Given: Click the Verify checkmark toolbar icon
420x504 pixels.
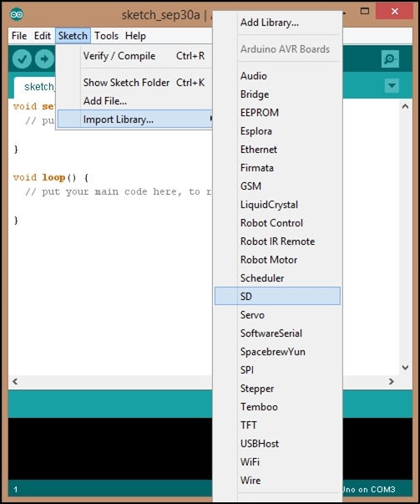Looking at the screenshot, I should [22, 59].
